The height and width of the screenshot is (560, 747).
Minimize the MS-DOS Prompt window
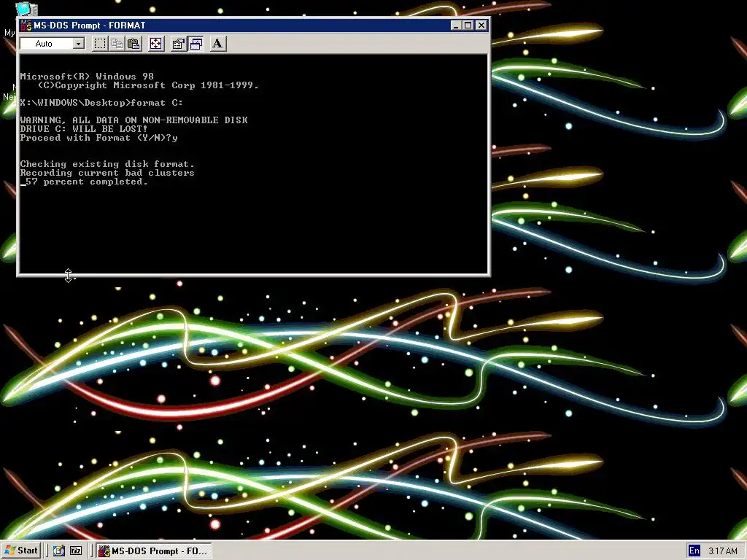pos(456,26)
